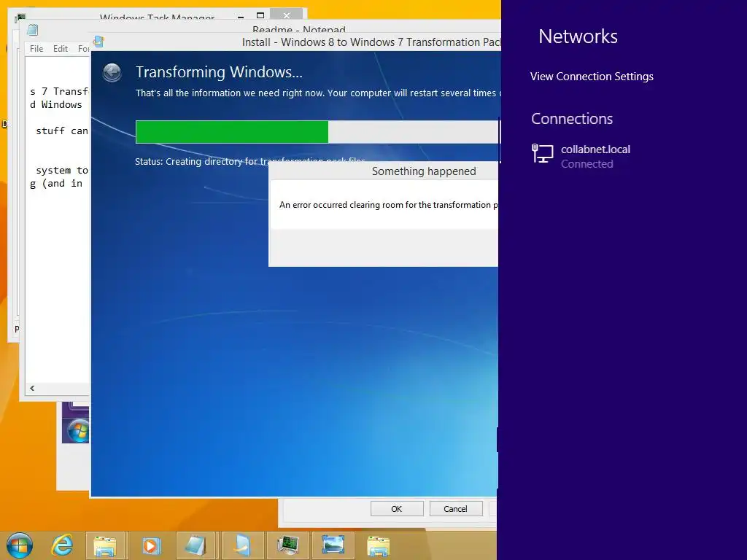The height and width of the screenshot is (560, 747).
Task: Click the 'Networks' heading
Action: tap(578, 36)
